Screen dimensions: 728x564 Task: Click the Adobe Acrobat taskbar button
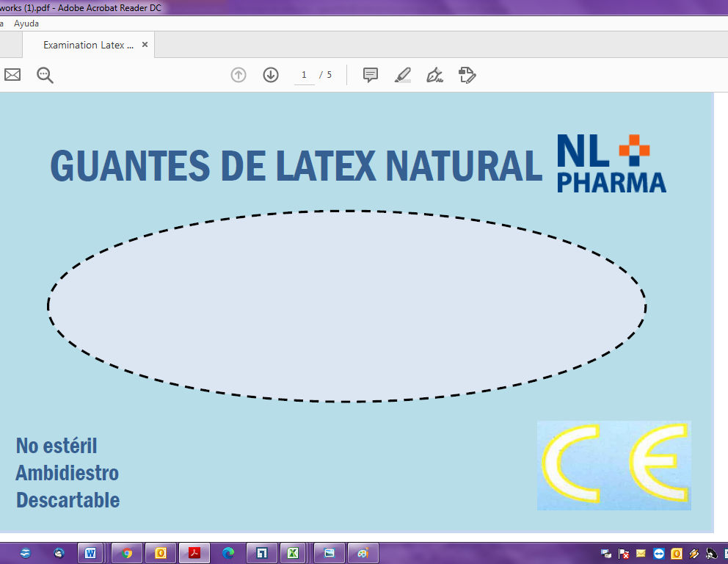(194, 553)
